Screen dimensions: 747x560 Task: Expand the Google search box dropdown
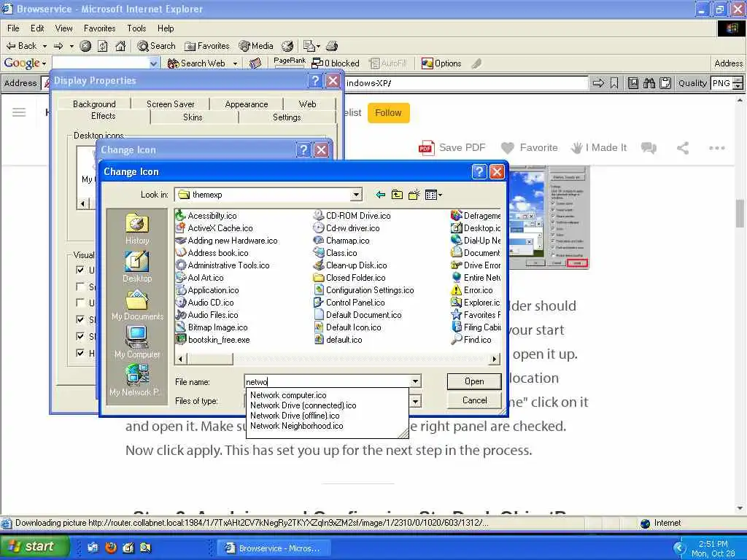coord(153,63)
